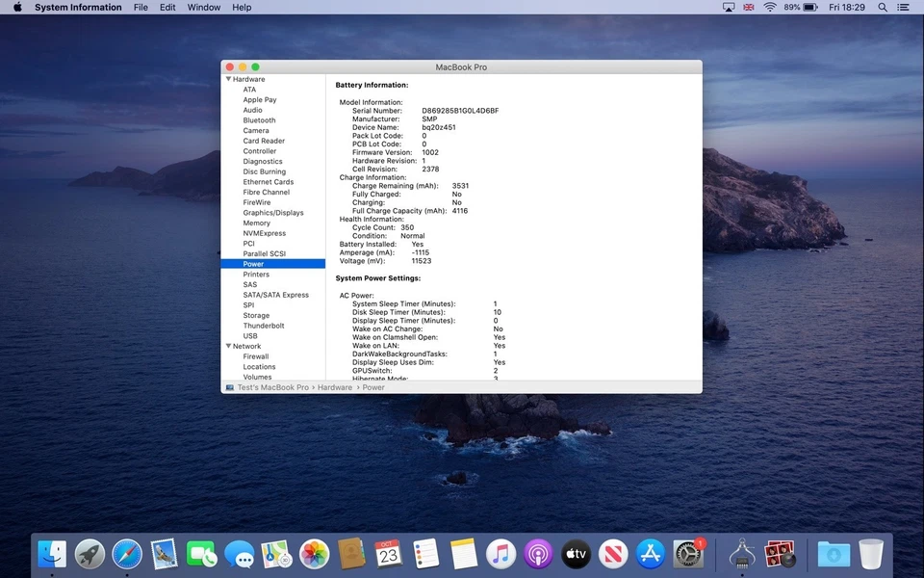
Task: Open Mail stamp icon in dock
Action: (164, 555)
